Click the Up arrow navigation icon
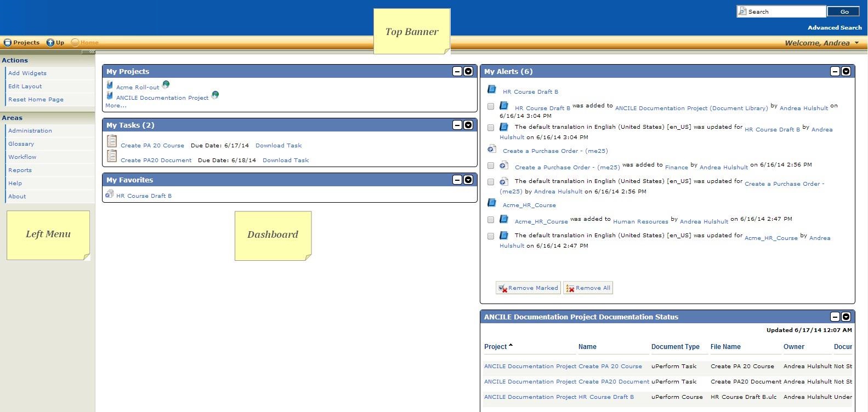The width and height of the screenshot is (868, 412). [50, 42]
